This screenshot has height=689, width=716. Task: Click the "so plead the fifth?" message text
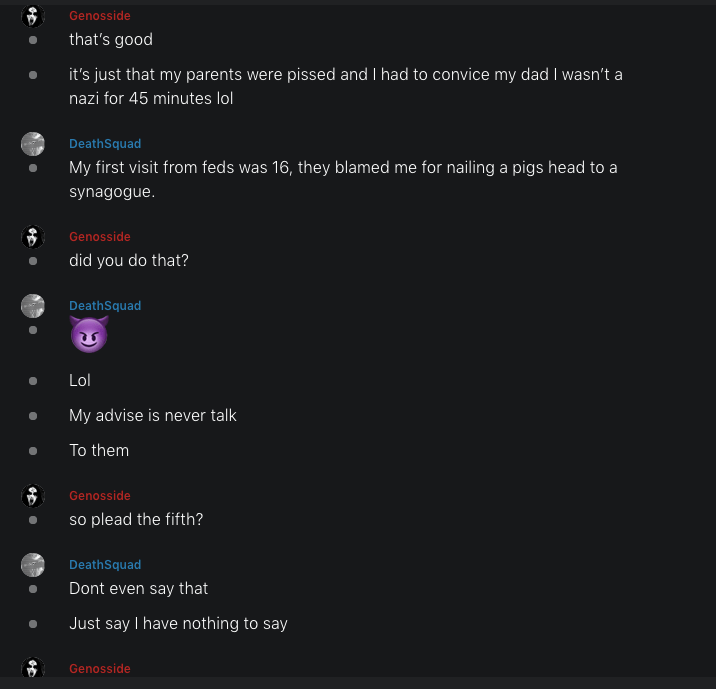136,520
